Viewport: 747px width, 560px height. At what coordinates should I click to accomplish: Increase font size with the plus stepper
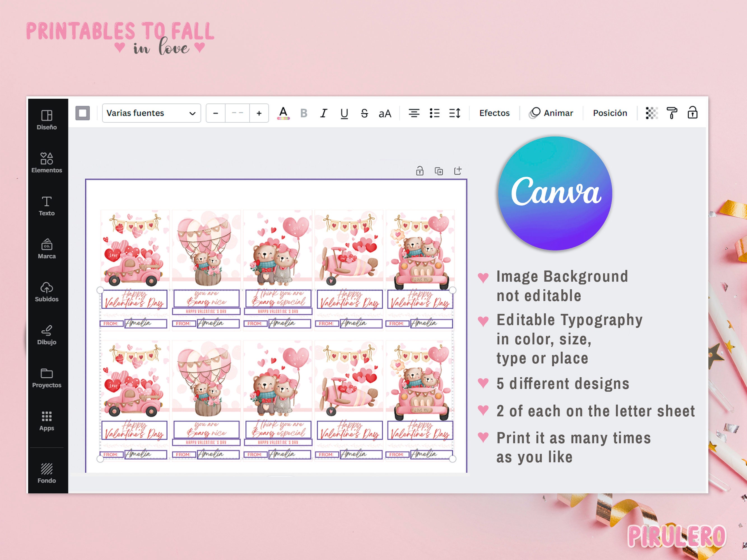click(259, 113)
